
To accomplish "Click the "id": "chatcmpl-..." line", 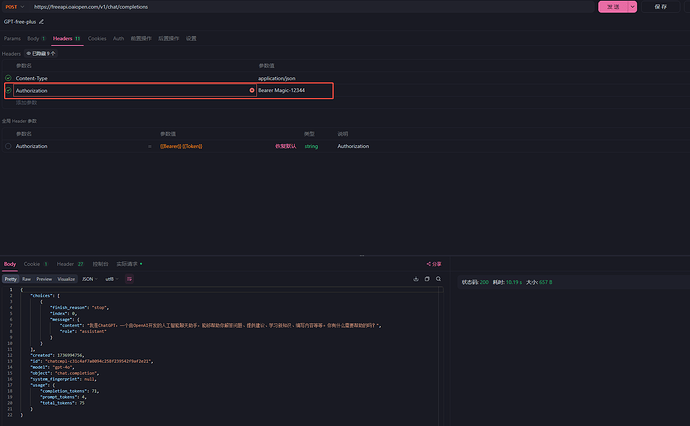I will tap(92, 361).
